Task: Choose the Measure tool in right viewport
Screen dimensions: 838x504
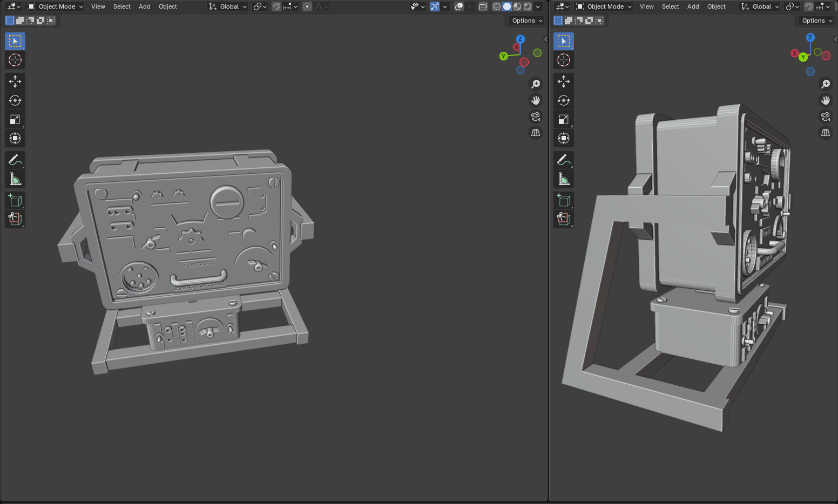Action: pos(564,179)
